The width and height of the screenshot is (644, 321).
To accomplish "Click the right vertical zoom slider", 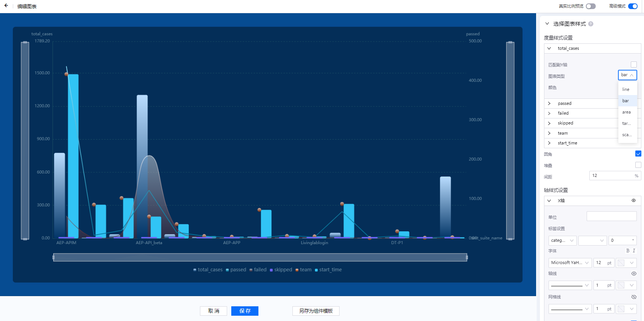I will point(510,141).
